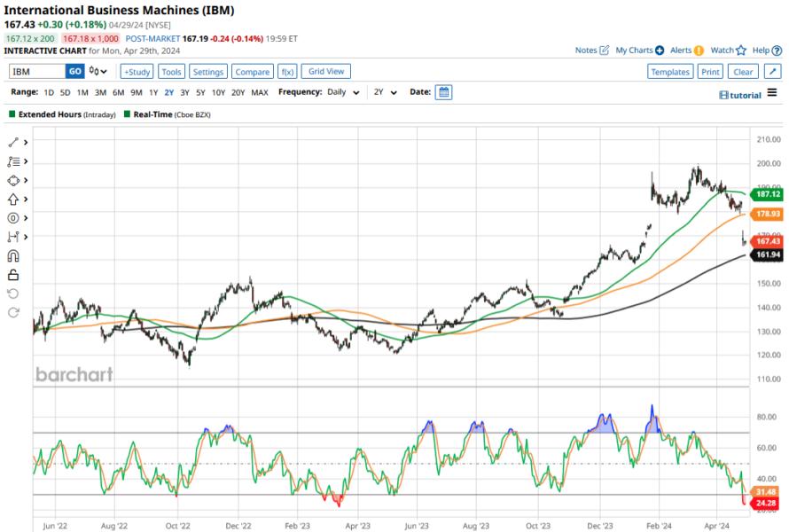Click the Templates button
The image size is (789, 532).
coord(669,72)
